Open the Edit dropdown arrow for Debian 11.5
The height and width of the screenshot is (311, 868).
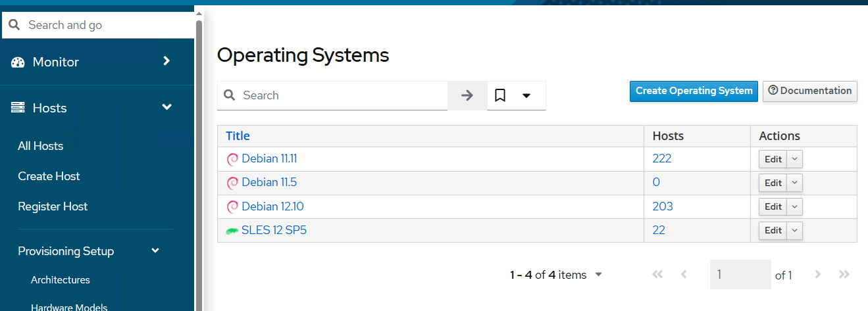[795, 183]
